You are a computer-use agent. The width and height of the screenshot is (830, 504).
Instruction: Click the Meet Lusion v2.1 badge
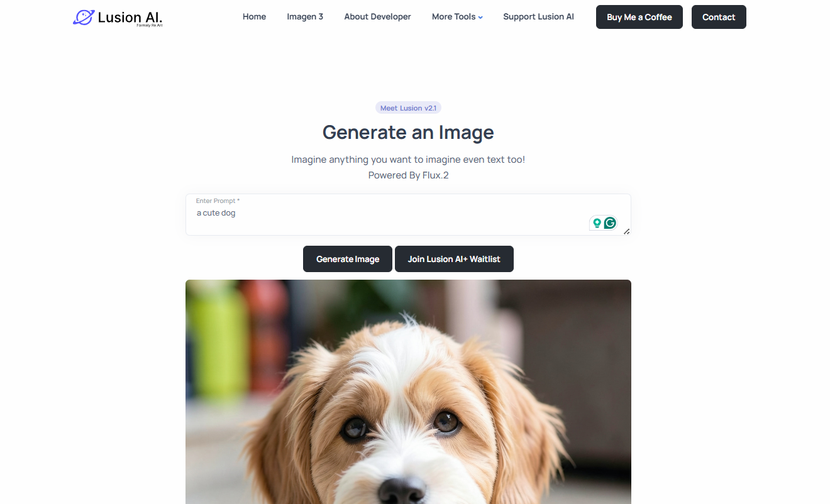click(408, 108)
